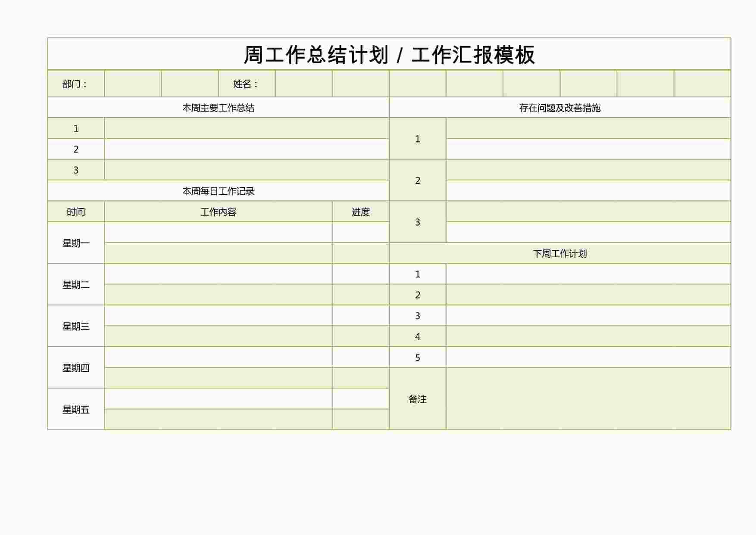756x535 pixels.
Task: Click the 进度 column header
Action: [x=360, y=212]
